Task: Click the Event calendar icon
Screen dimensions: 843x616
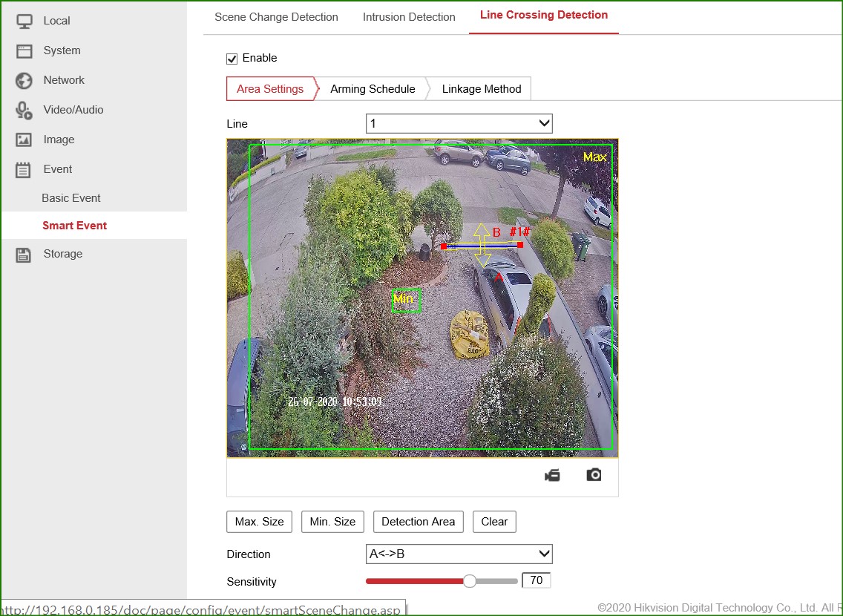Action: click(x=24, y=169)
